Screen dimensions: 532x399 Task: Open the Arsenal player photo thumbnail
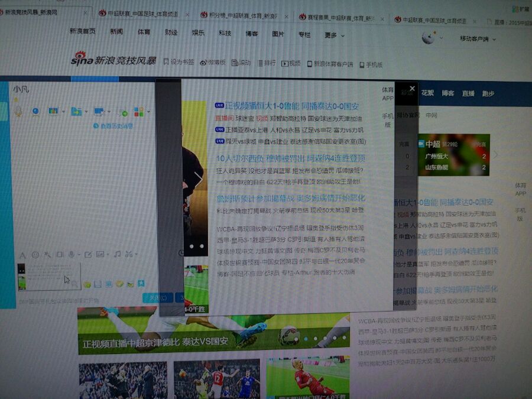[216, 379]
